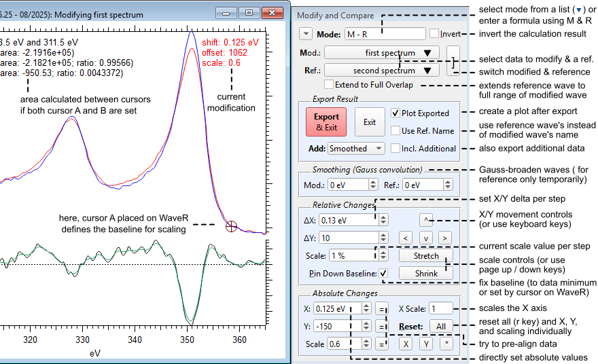
Task: Click the move up arrow button
Action: tap(425, 220)
